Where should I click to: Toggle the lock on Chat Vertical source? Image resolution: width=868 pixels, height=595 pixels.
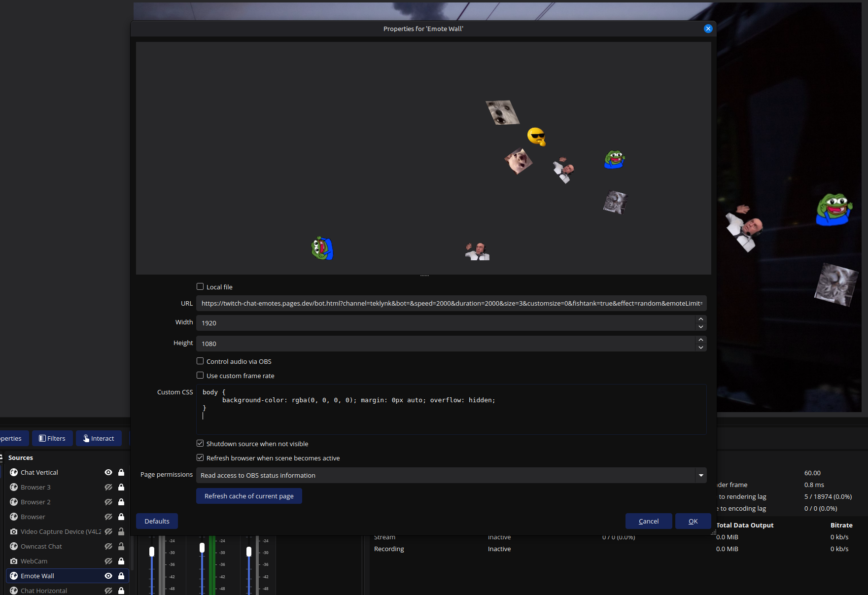coord(121,472)
